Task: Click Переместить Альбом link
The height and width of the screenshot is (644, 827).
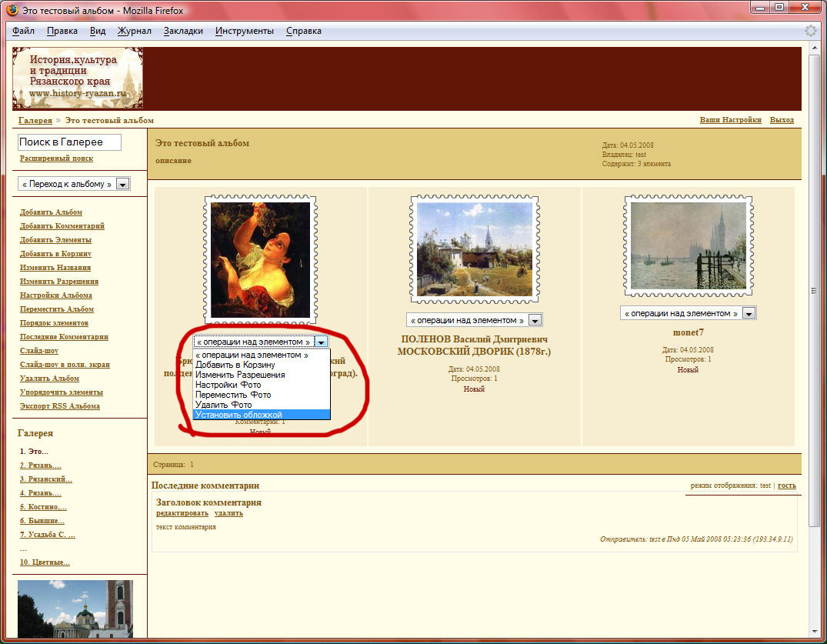Action: coord(57,309)
